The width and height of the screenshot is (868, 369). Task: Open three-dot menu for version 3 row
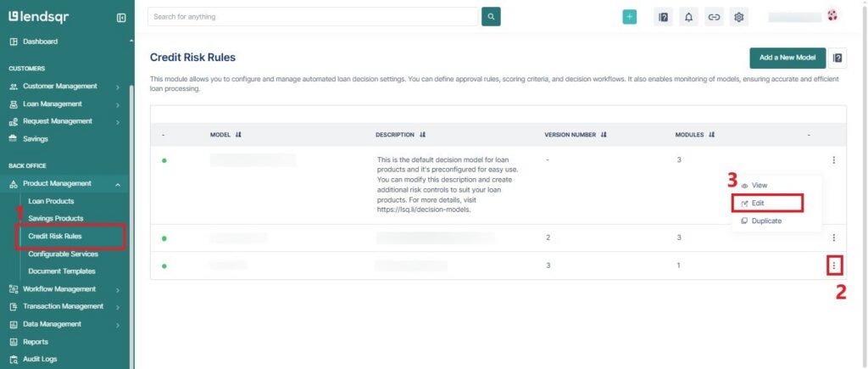click(834, 266)
